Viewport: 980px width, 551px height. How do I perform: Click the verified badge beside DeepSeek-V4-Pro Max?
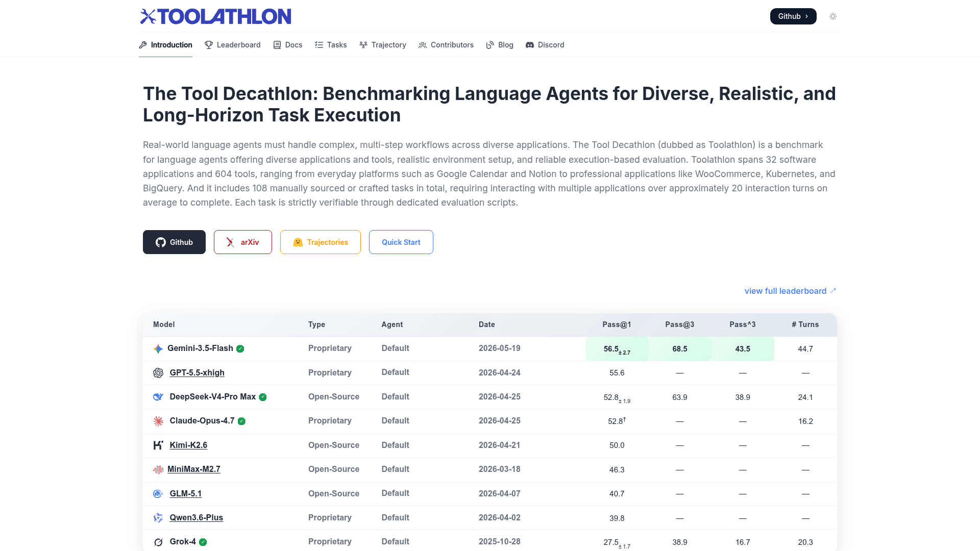[x=263, y=397]
